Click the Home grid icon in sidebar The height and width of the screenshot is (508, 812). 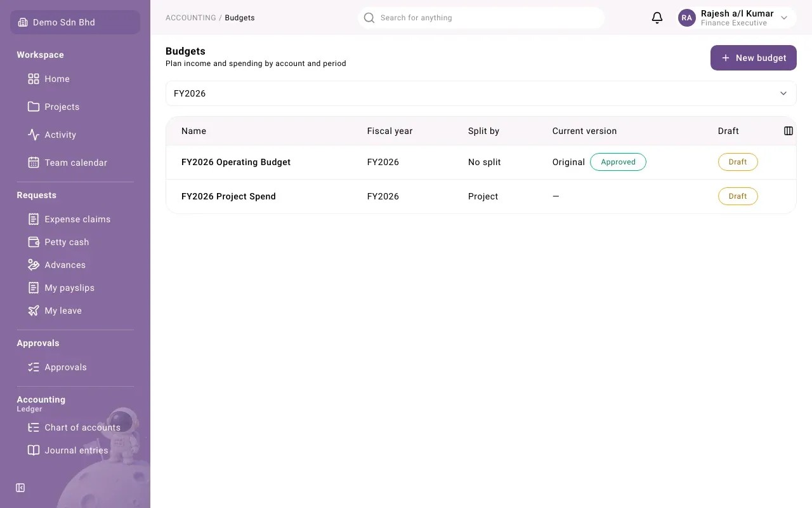pyautogui.click(x=34, y=79)
